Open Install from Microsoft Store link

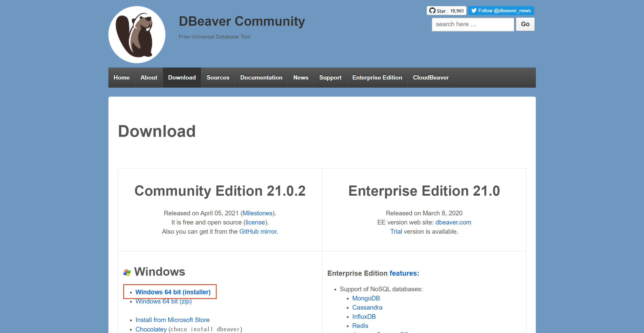pos(172,320)
